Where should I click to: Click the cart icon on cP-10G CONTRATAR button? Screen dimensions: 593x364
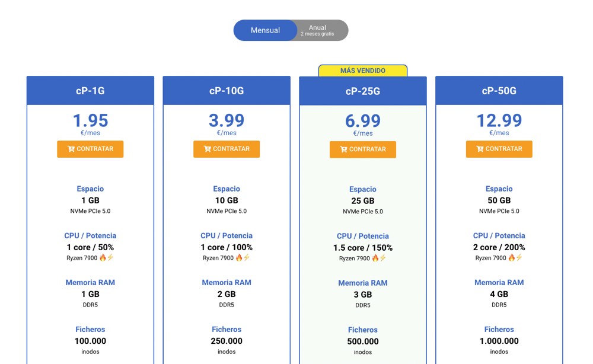click(x=208, y=149)
